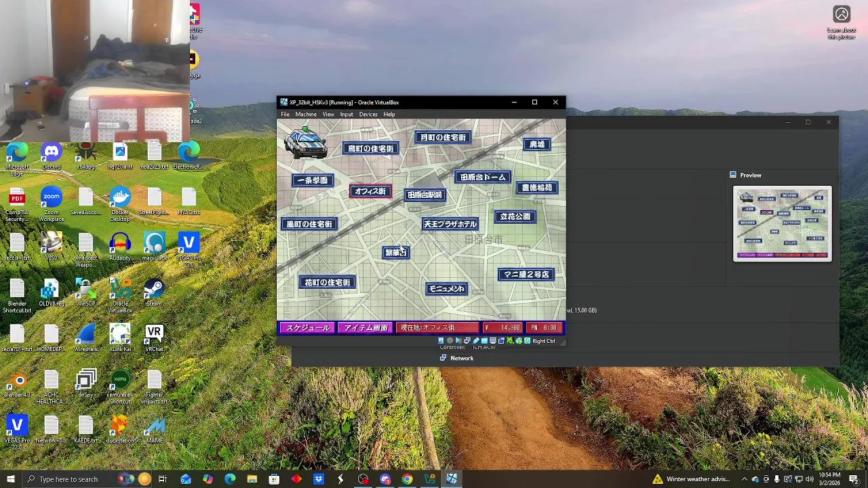Pick the 田原台駅前 location label

point(425,195)
